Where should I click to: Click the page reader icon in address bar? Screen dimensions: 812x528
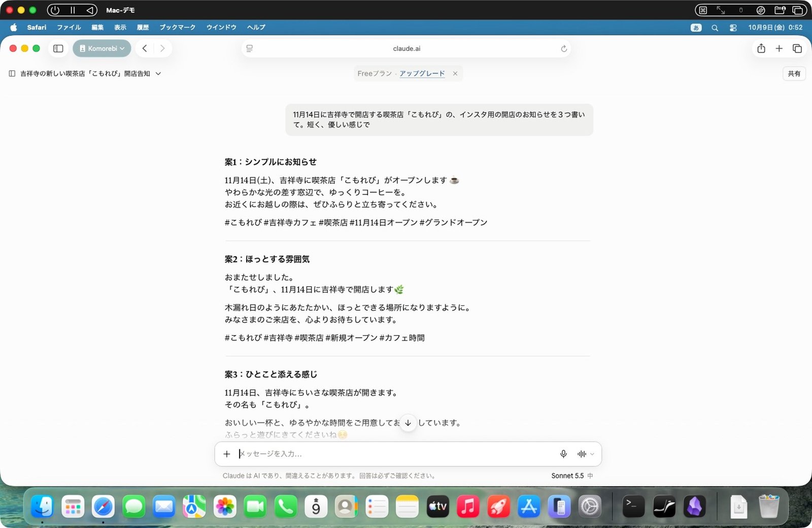250,49
